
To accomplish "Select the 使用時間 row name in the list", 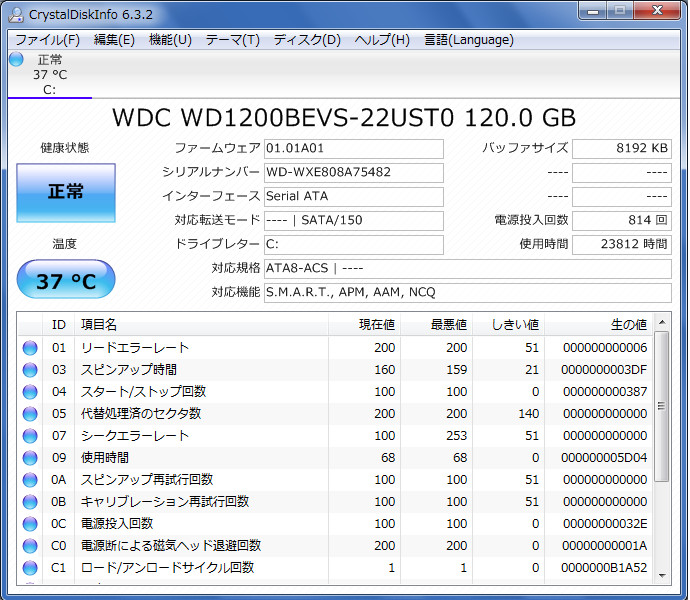I will pos(105,458).
